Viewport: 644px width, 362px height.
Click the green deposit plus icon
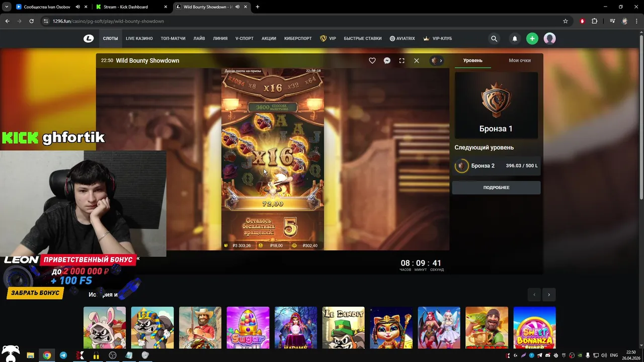532,38
